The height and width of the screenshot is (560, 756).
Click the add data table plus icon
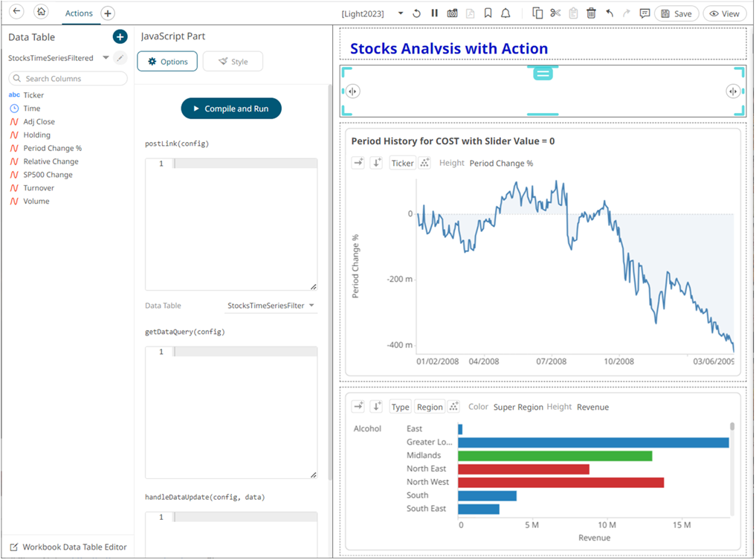click(120, 36)
